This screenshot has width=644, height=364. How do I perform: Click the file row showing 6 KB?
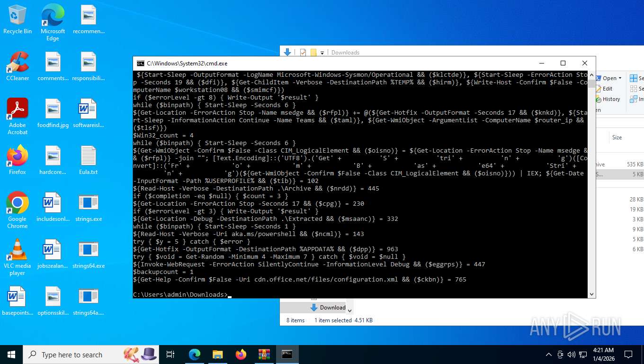[619, 249]
